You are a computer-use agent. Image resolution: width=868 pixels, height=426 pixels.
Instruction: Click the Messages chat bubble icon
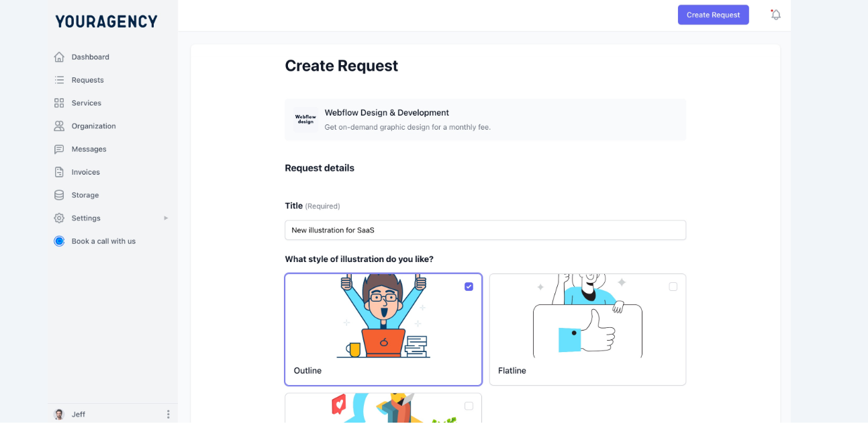click(59, 149)
